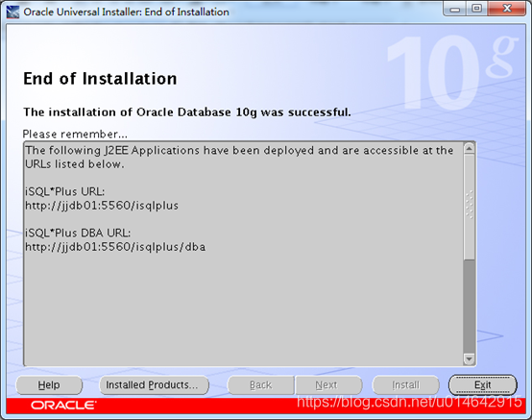Image resolution: width=532 pixels, height=420 pixels.
Task: Minimize the Oracle Universal Installer window
Action: 455,9
